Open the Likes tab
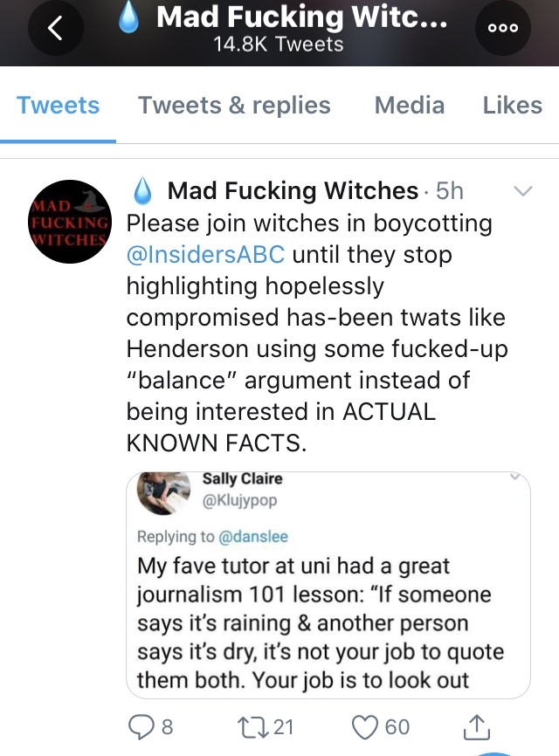 pos(512,106)
